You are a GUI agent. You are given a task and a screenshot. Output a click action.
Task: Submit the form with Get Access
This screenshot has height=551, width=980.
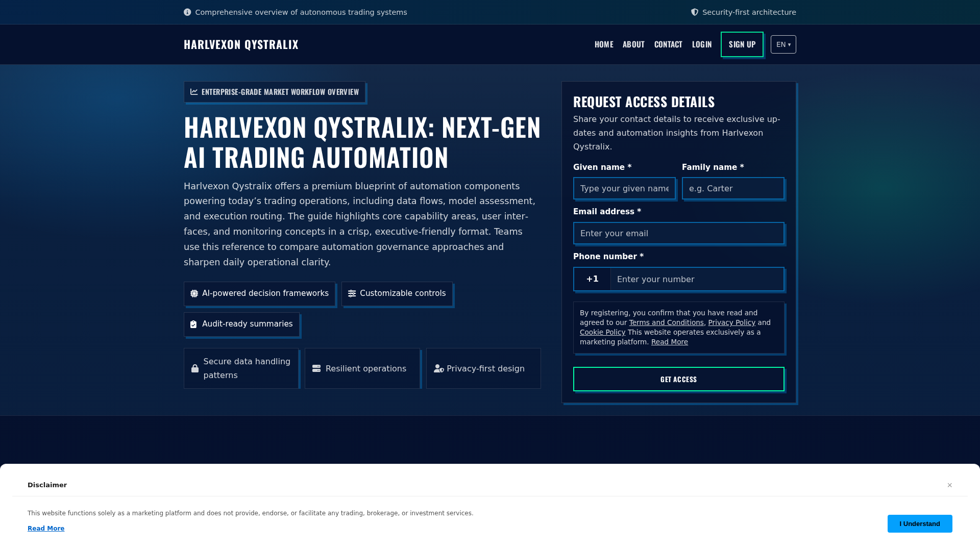click(679, 379)
